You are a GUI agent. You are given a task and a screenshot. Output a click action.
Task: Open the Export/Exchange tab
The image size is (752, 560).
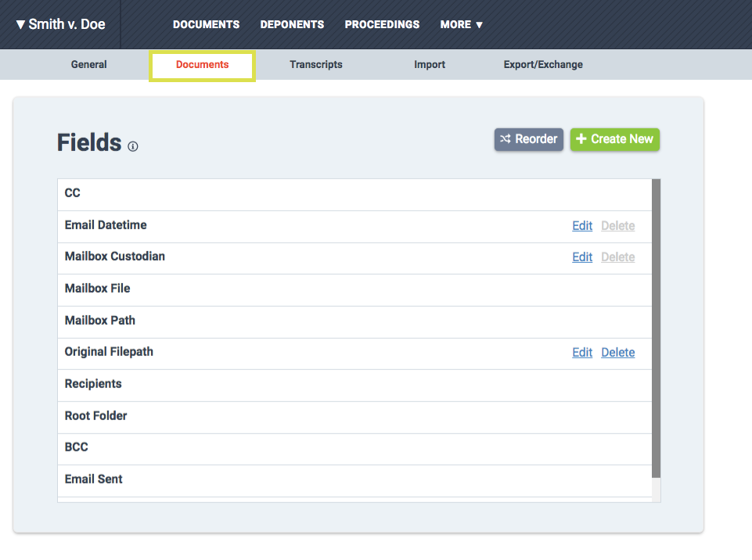(x=543, y=65)
